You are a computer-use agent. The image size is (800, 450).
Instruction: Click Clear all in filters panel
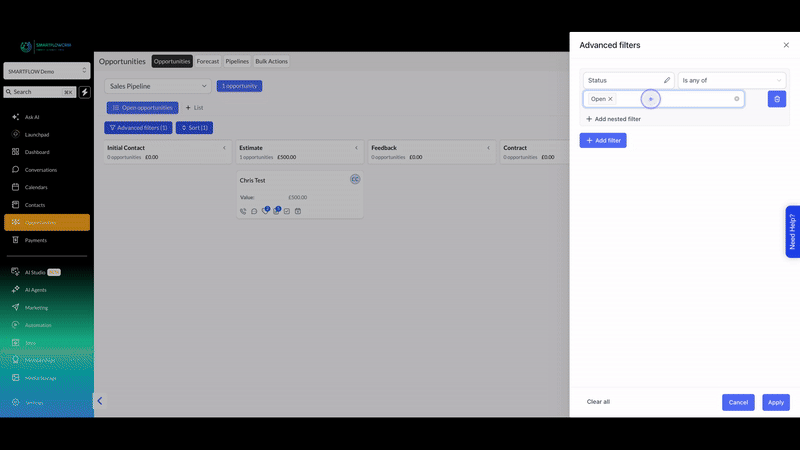point(598,402)
